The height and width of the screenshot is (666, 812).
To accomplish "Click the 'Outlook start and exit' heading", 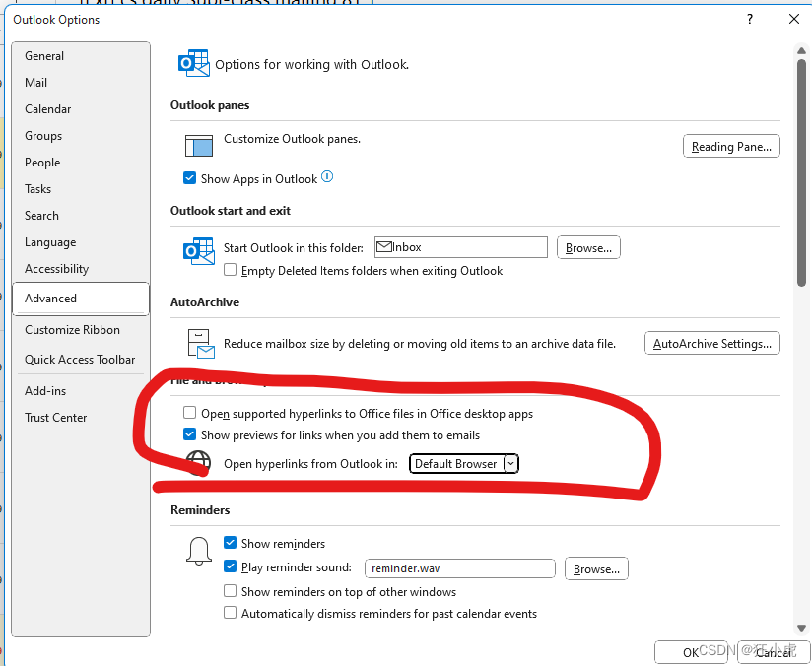I will coord(231,210).
